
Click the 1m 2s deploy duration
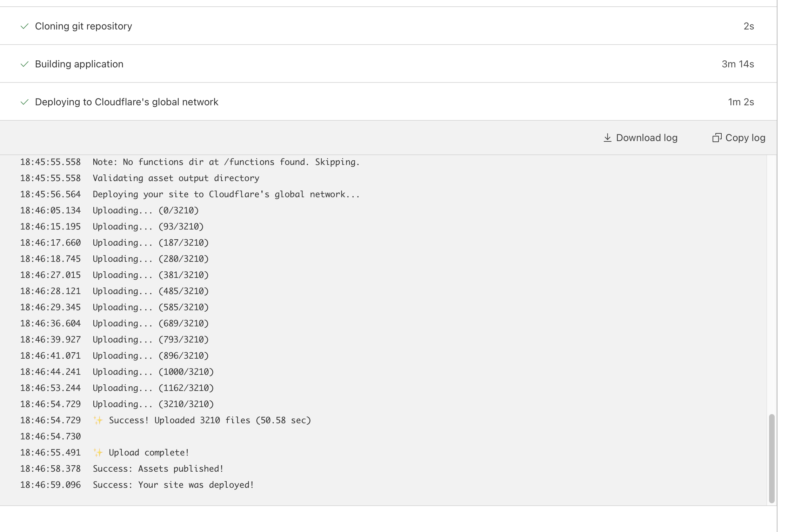tap(741, 102)
